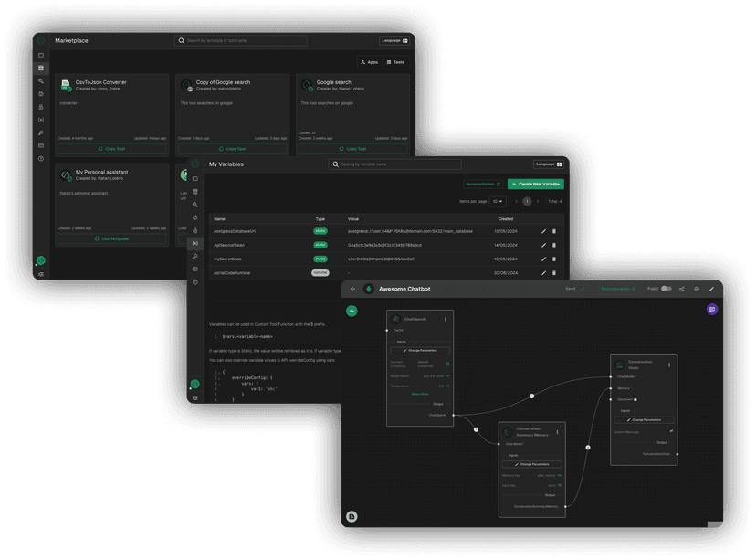Click Change Parameters on Conversation Chain node
The height and width of the screenshot is (560, 756).
click(644, 420)
